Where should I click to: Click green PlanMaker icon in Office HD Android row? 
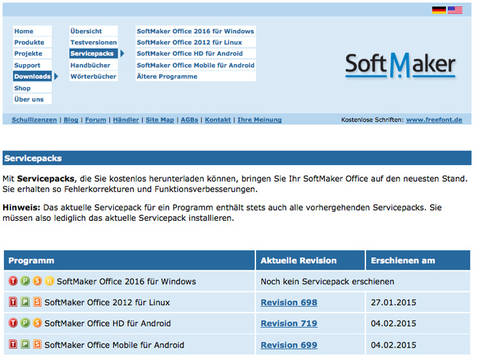(25, 323)
